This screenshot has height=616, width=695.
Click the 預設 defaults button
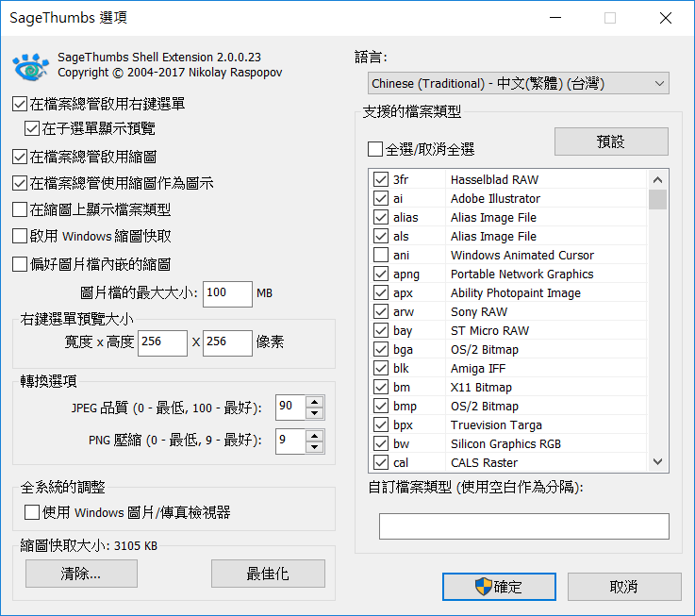611,142
